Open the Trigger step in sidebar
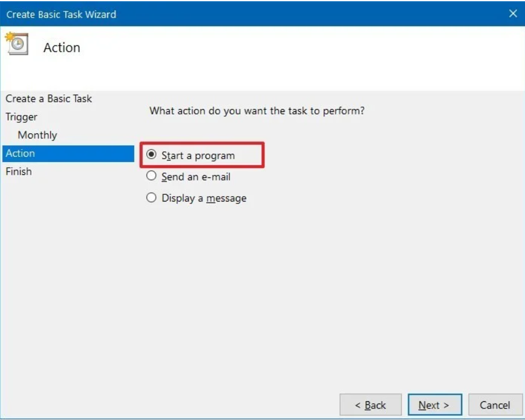The image size is (525, 420). 22,117
